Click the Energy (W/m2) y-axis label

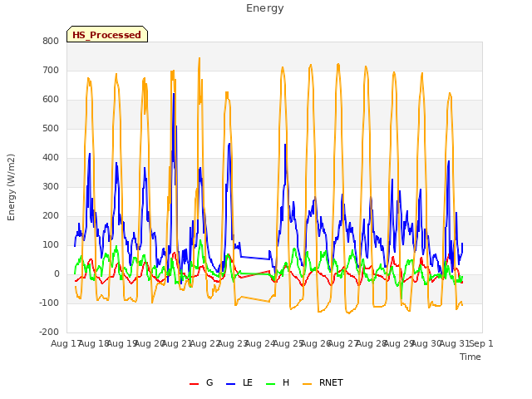pyautogui.click(x=11, y=187)
